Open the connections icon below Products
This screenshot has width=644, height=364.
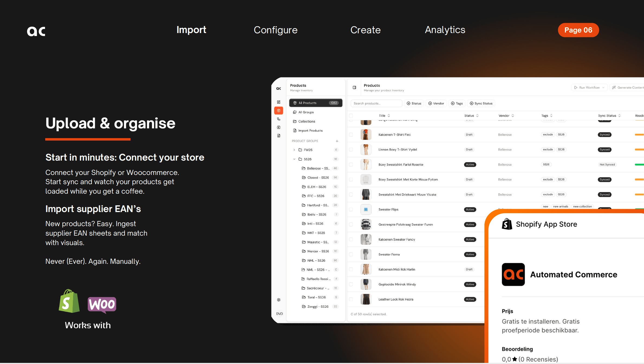279,119
